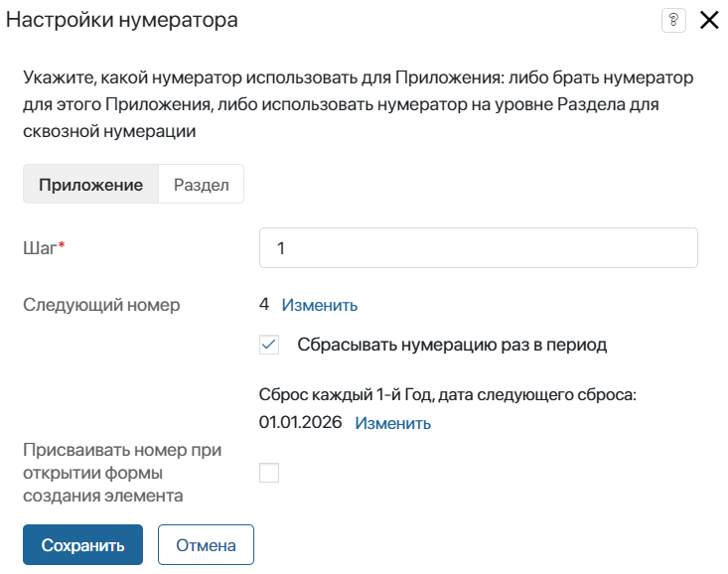Switch to the Раздел tab
728x574 pixels.
(x=201, y=184)
